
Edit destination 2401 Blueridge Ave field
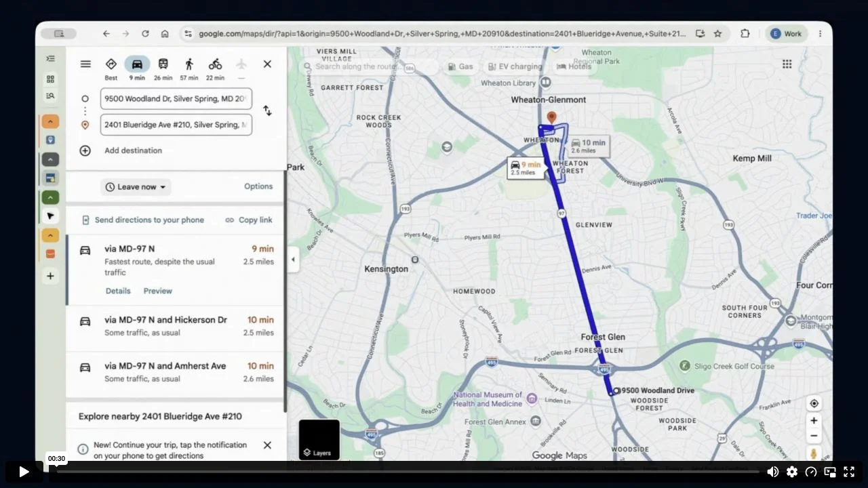pos(176,125)
